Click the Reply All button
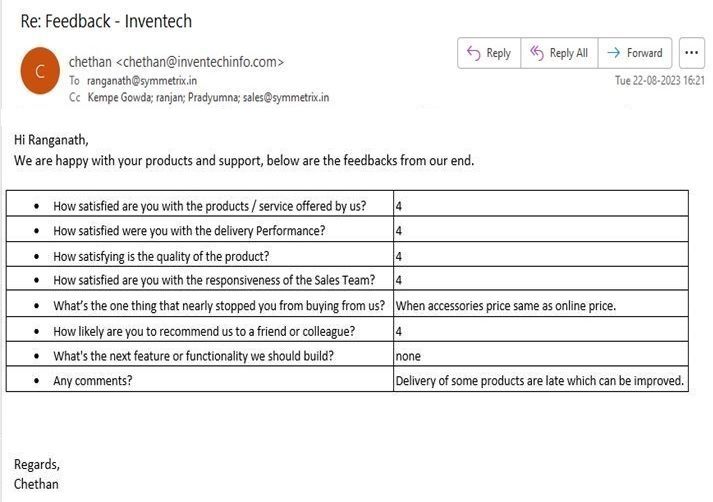713x502 pixels. 558,53
